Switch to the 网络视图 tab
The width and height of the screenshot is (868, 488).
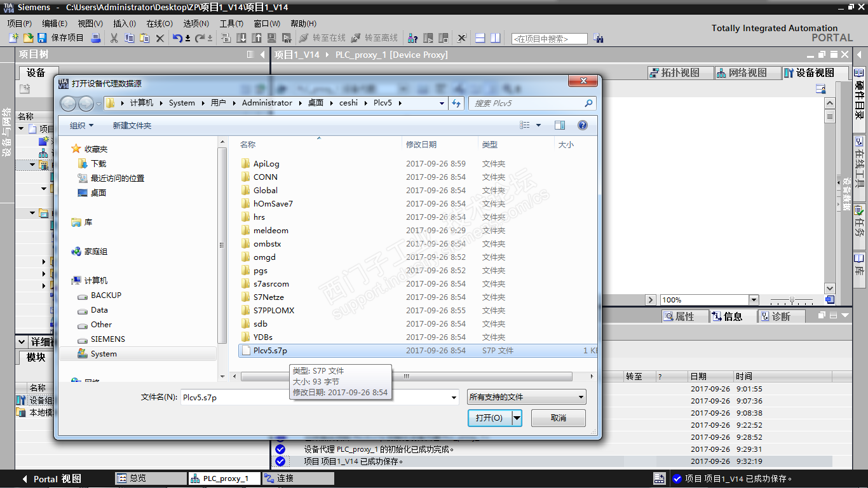point(747,72)
